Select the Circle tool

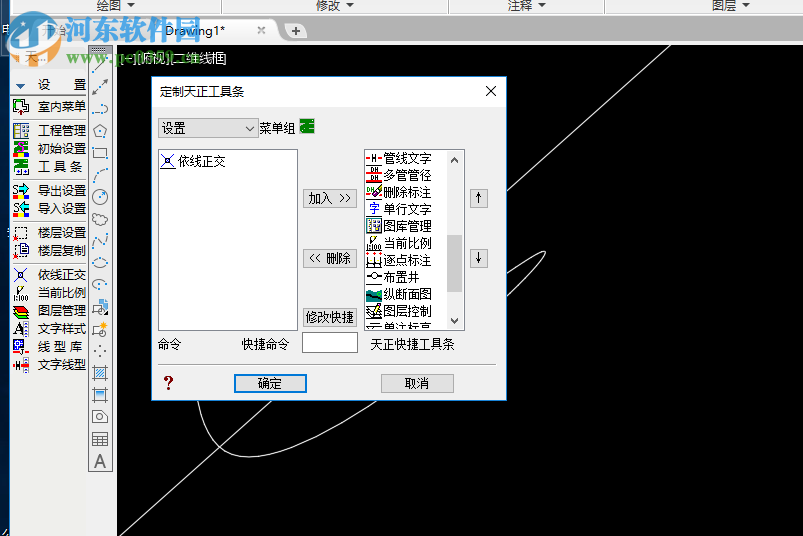click(100, 197)
